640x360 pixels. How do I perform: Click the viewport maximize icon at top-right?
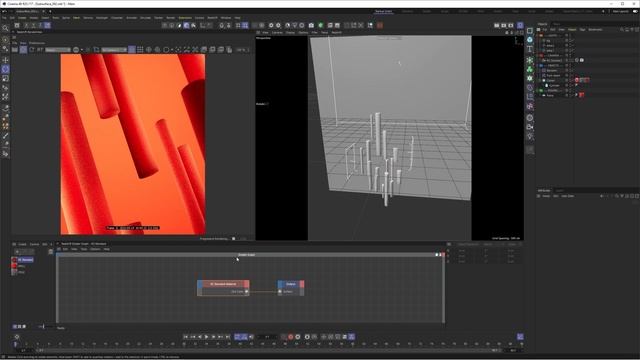click(x=522, y=33)
